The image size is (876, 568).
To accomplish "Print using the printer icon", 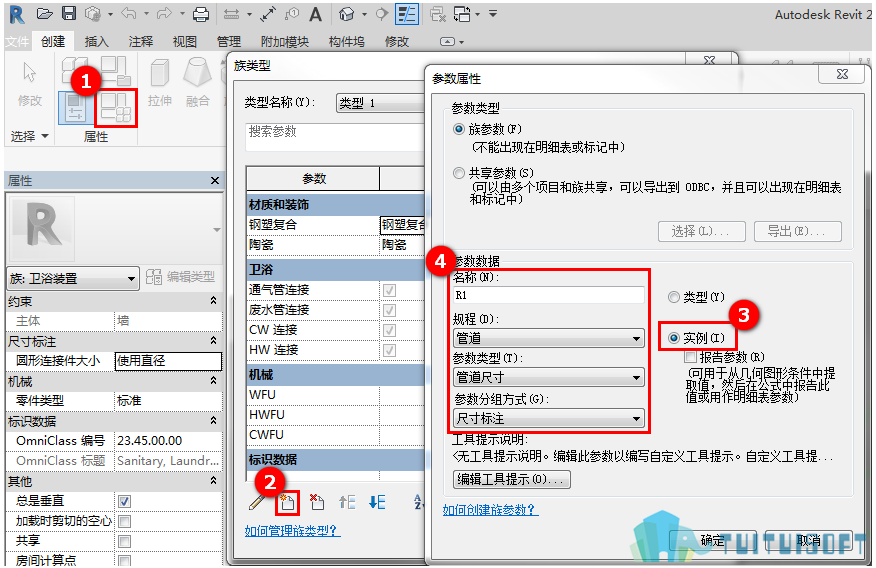I will pyautogui.click(x=201, y=14).
